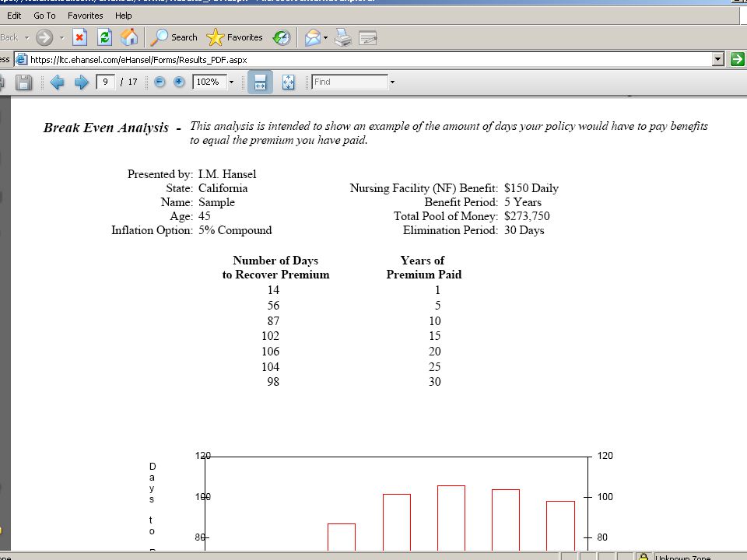Image resolution: width=747 pixels, height=560 pixels.
Task: Zoom out with the minus button
Action: click(x=160, y=82)
